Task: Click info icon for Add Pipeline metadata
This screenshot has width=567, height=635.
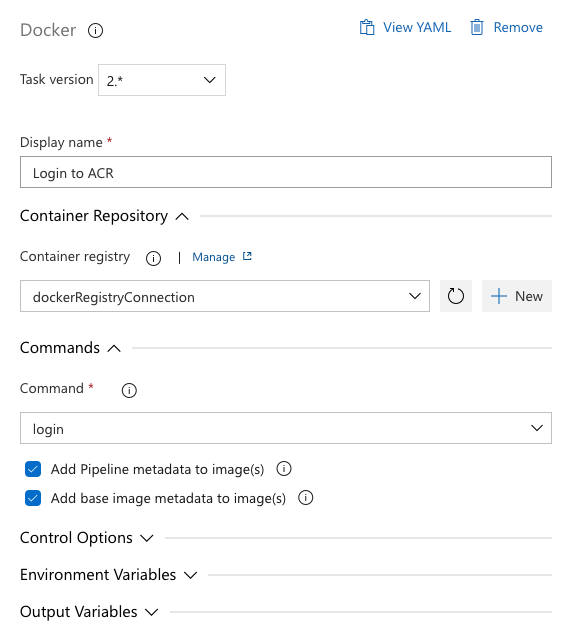Action: (x=284, y=469)
